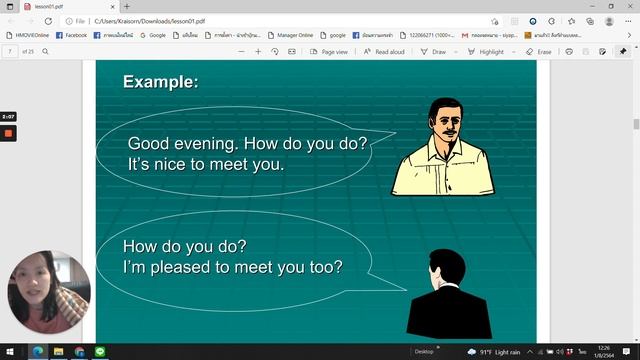Open HMOVIEOnline bookmark
The image size is (640, 360).
pyautogui.click(x=28, y=36)
